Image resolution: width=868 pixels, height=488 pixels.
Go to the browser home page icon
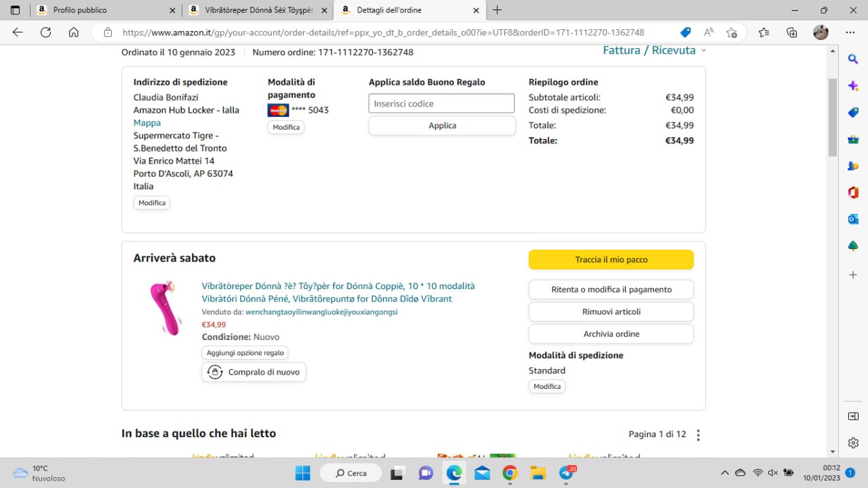(74, 33)
